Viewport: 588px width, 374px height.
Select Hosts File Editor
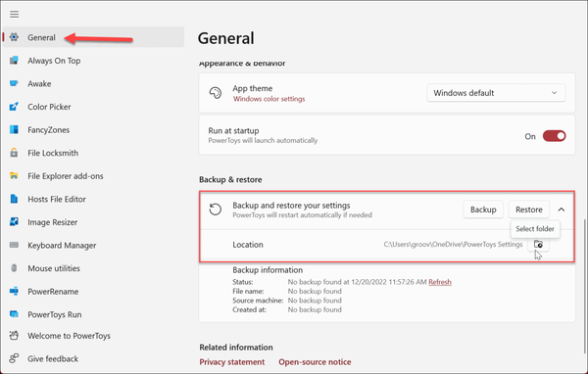[x=94, y=199]
